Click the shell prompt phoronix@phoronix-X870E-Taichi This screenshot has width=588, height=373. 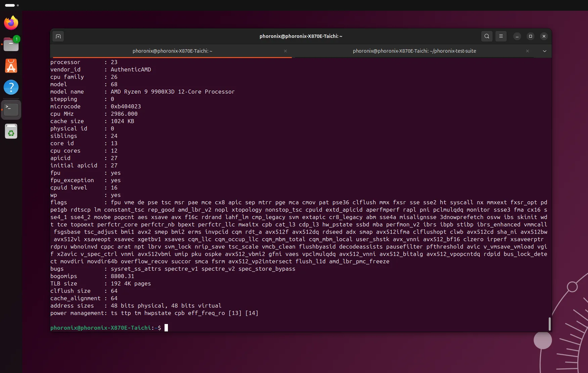click(101, 328)
